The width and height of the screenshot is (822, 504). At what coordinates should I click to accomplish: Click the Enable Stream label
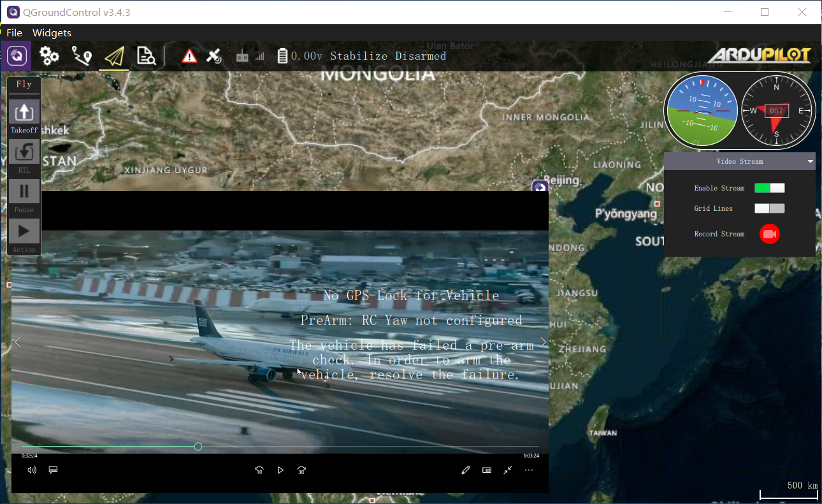(x=719, y=188)
